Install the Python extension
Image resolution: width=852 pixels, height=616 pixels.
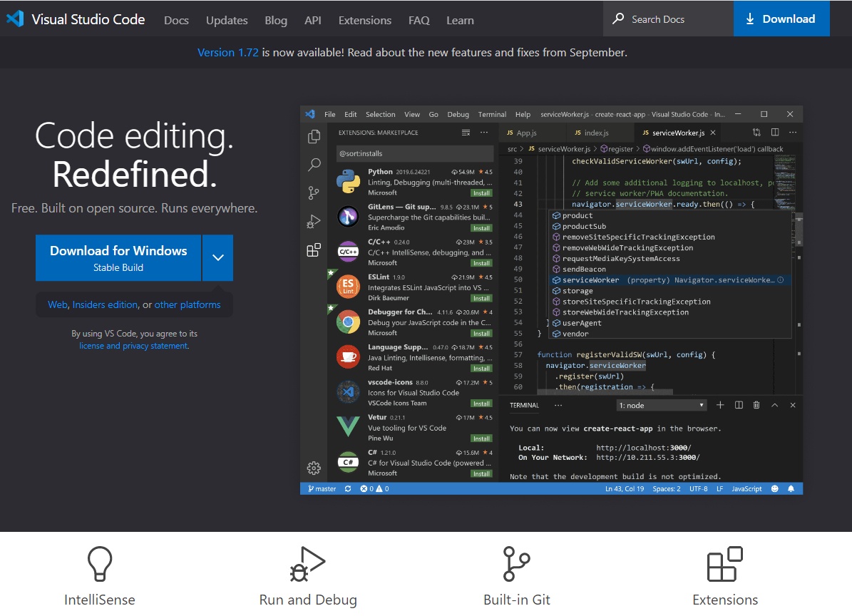pos(481,192)
